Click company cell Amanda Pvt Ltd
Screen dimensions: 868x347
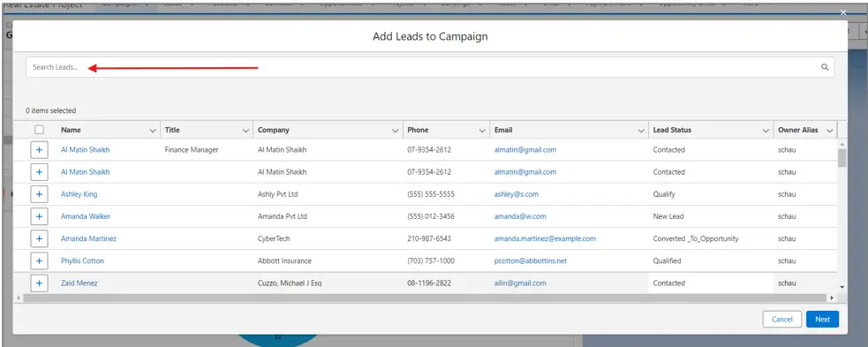[x=283, y=216]
